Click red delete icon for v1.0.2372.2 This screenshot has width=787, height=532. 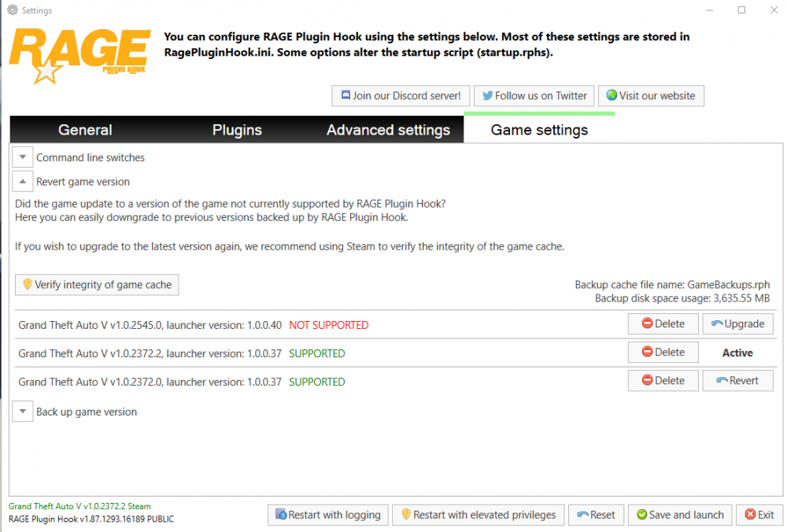point(648,352)
